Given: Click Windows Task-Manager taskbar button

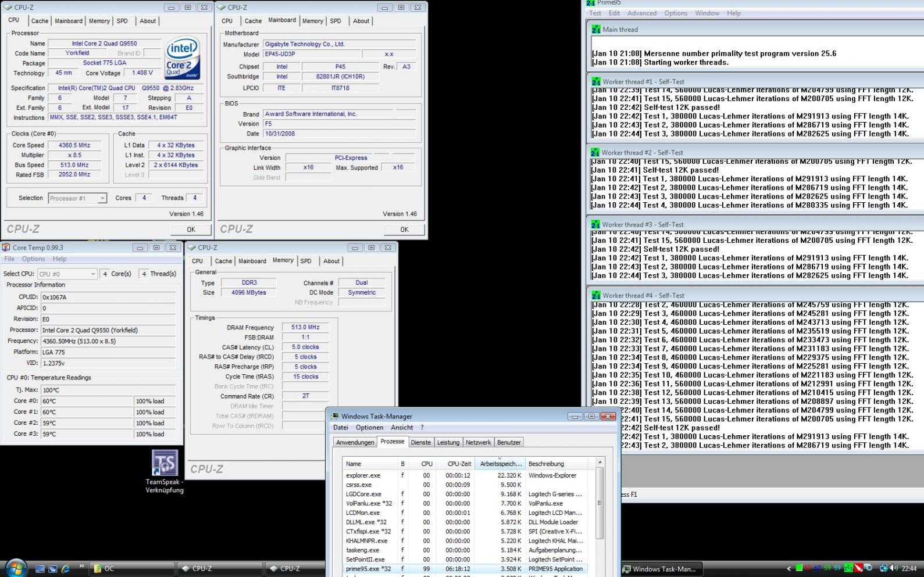Looking at the screenshot, I should 661,569.
